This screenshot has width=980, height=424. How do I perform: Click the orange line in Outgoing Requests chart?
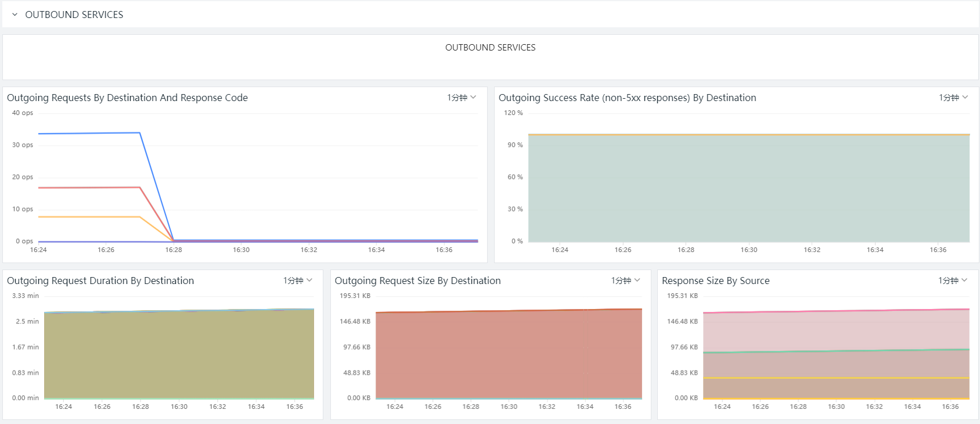click(x=87, y=217)
